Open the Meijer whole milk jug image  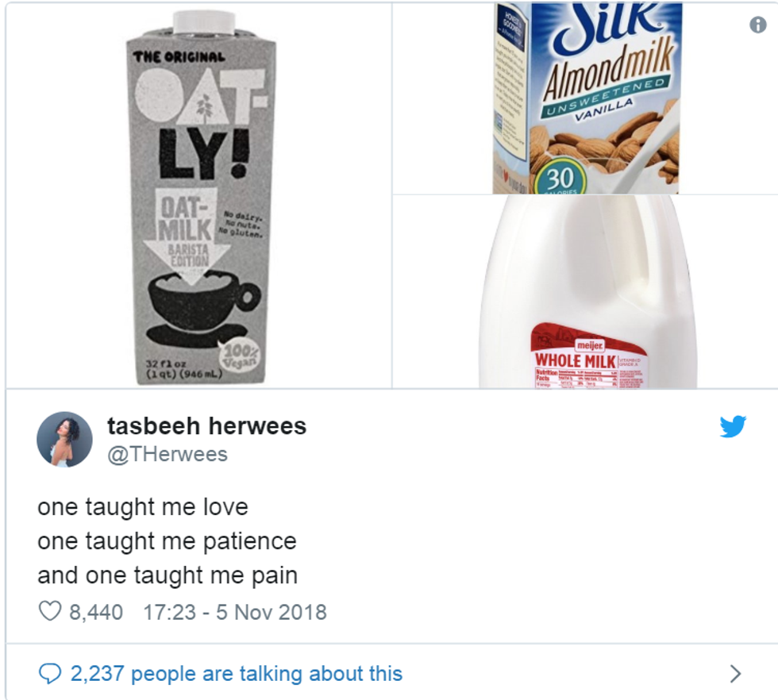pos(586,292)
